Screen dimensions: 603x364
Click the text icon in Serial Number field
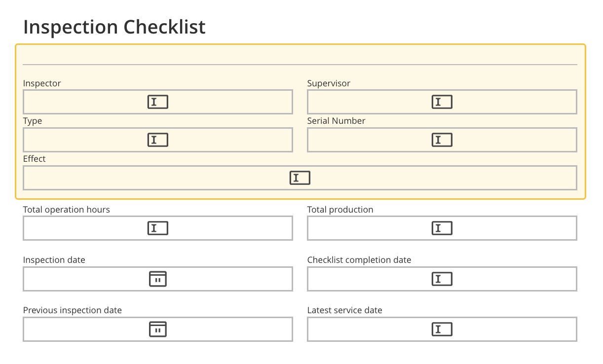[x=442, y=140]
